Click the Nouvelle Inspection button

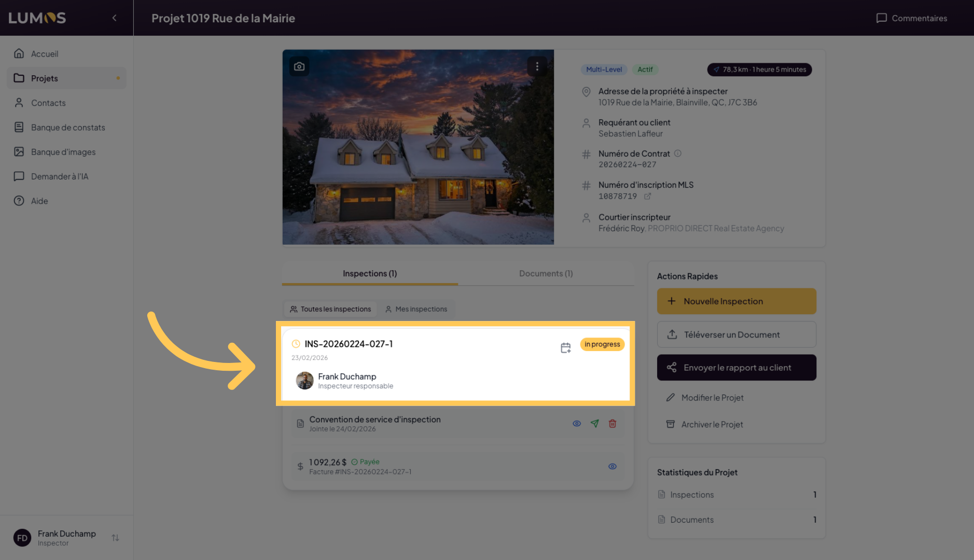click(x=736, y=301)
